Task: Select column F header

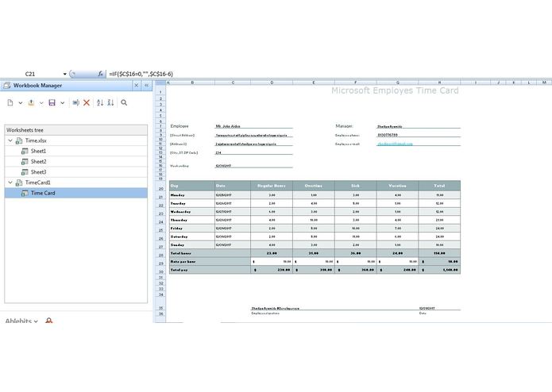Action: click(x=355, y=83)
